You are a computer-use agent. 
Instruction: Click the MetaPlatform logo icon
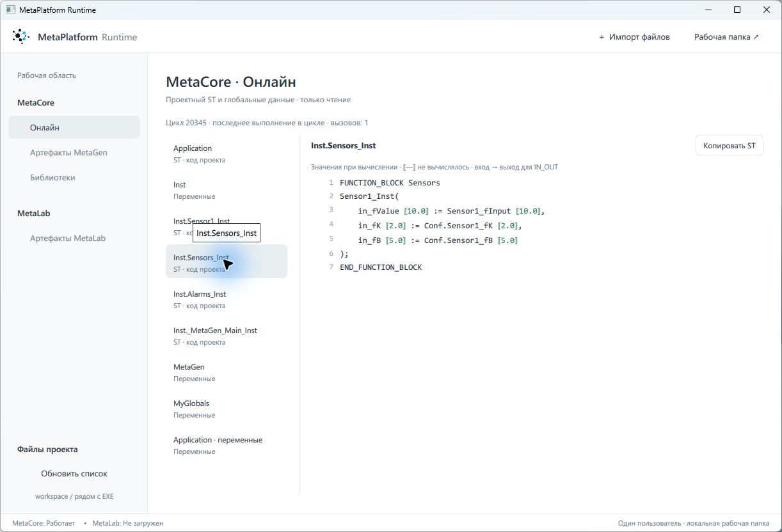[x=21, y=36]
